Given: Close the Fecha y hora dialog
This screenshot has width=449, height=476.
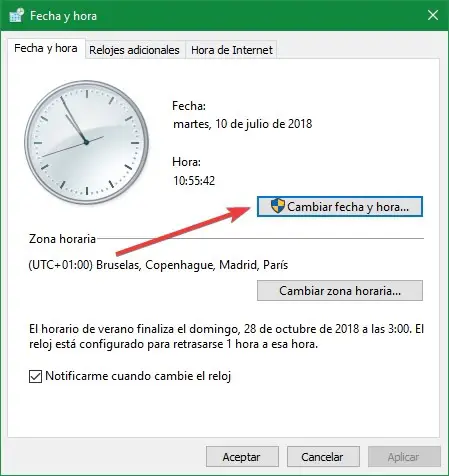Looking at the screenshot, I should 433,15.
